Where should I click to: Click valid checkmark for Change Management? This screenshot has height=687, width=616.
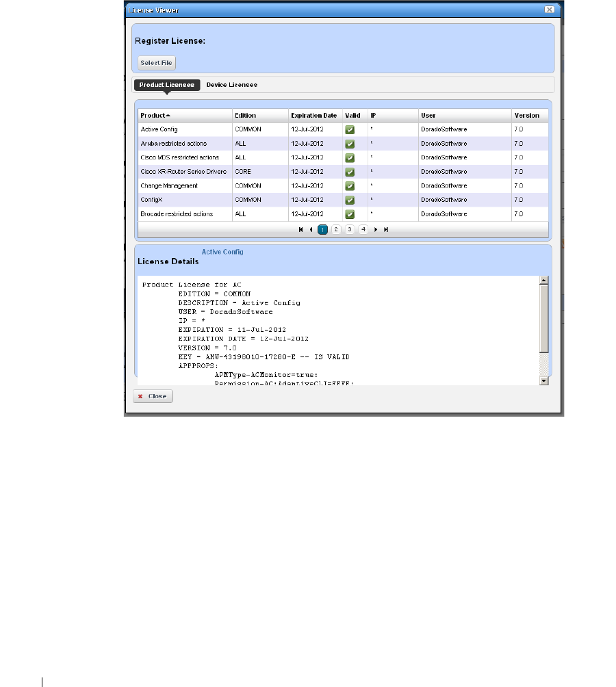coord(350,185)
